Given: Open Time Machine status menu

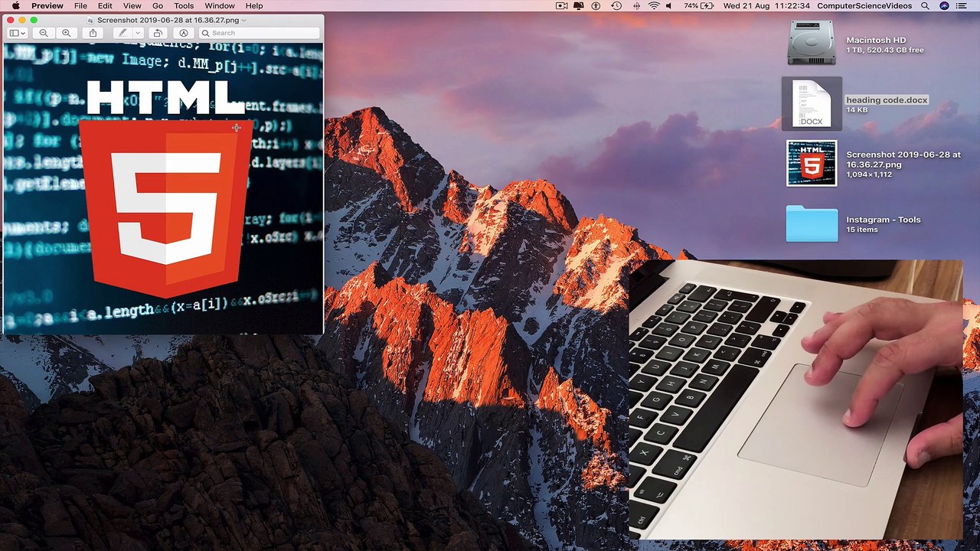Looking at the screenshot, I should (616, 6).
